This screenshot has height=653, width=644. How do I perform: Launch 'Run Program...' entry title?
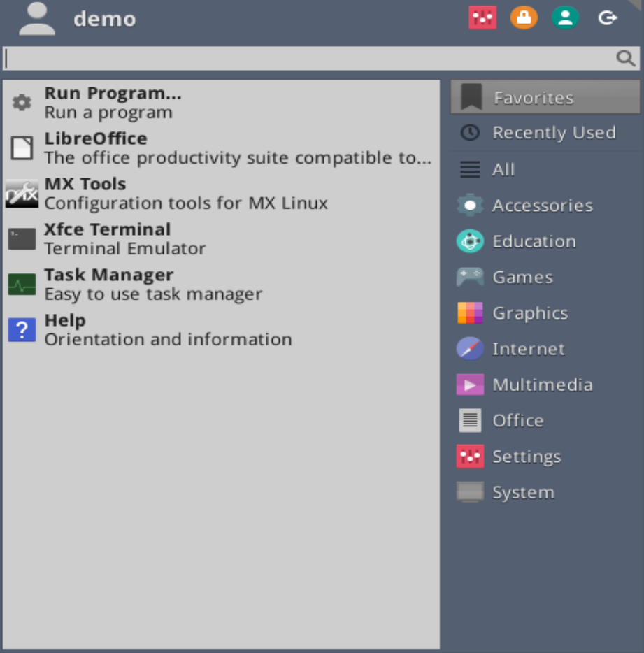coord(113,93)
